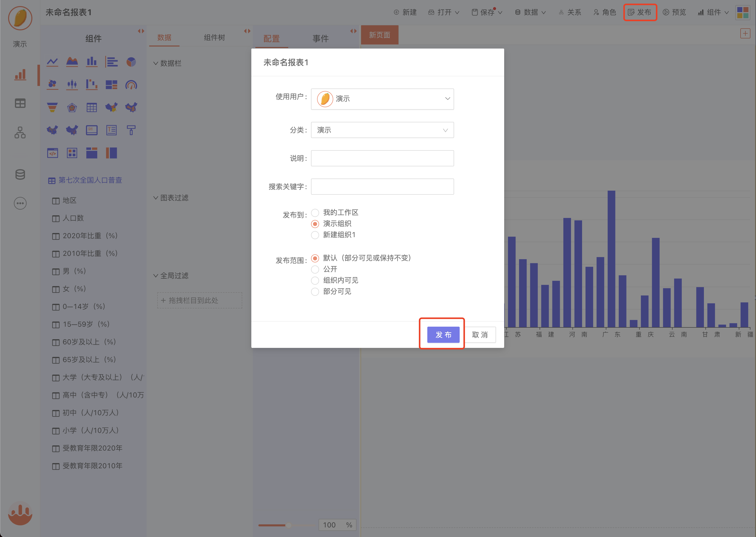This screenshot has width=756, height=537.
Task: Click 角色 in the top toolbar
Action: tap(605, 12)
